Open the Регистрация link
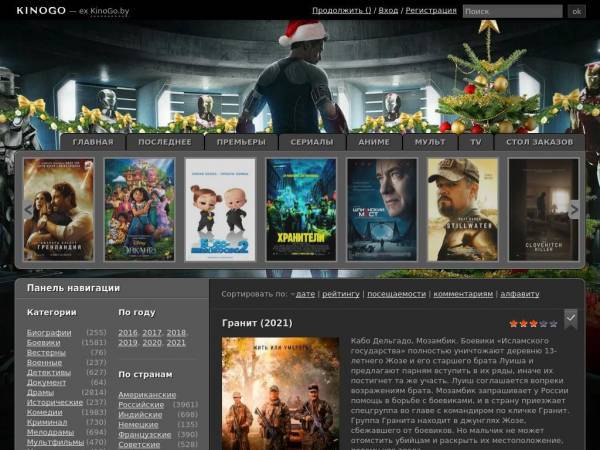 point(431,11)
